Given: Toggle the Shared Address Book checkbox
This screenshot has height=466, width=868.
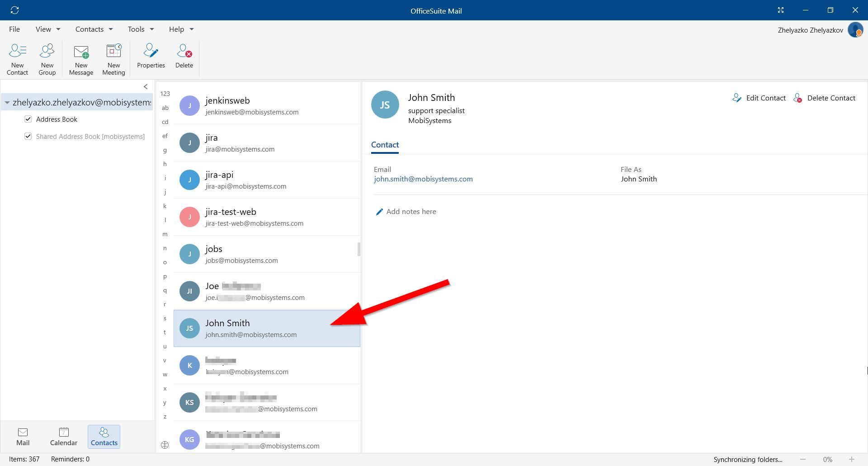Looking at the screenshot, I should pos(28,136).
